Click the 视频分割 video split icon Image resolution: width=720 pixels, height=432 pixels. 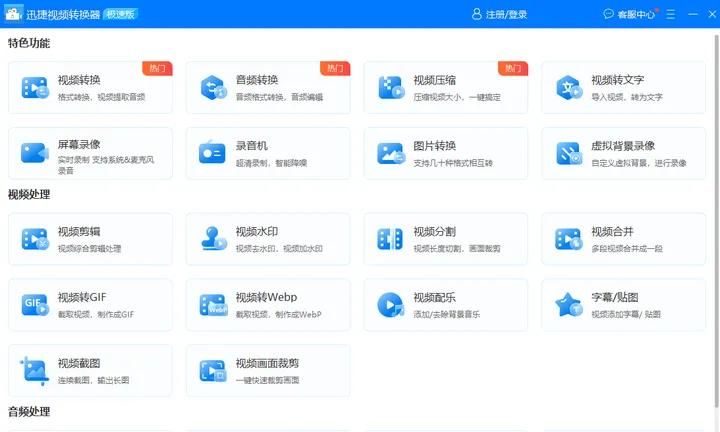pyautogui.click(x=390, y=239)
